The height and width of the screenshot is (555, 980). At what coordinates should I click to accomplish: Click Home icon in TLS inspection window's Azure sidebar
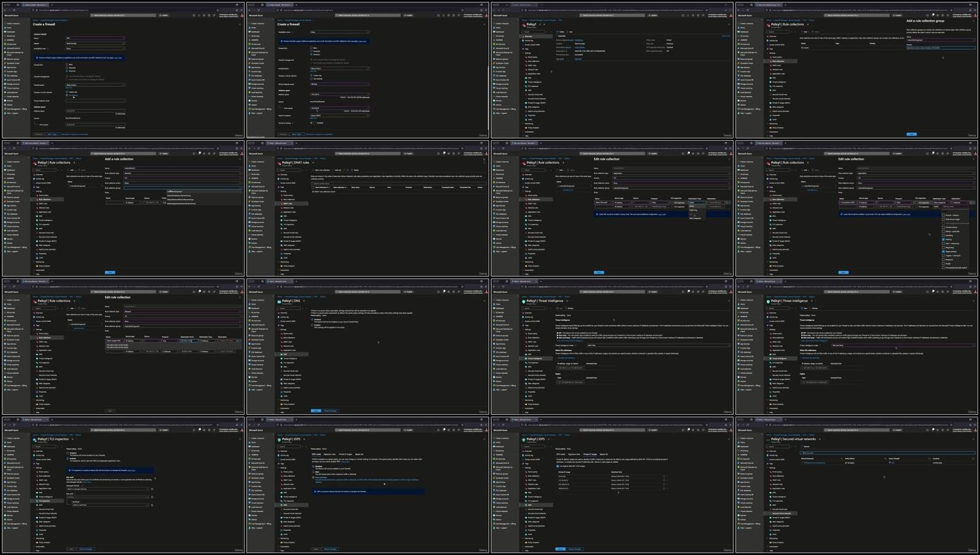(5, 442)
